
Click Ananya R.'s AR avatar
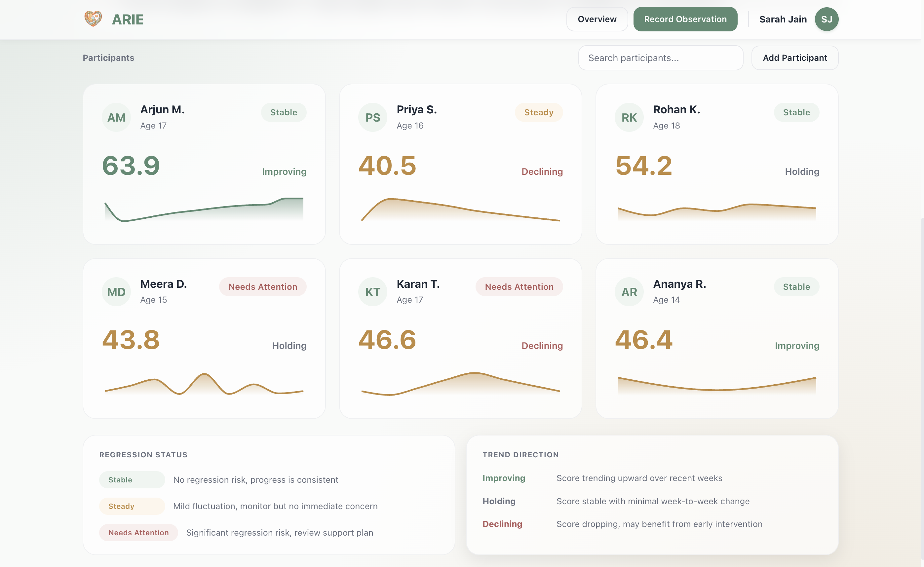[x=629, y=292]
